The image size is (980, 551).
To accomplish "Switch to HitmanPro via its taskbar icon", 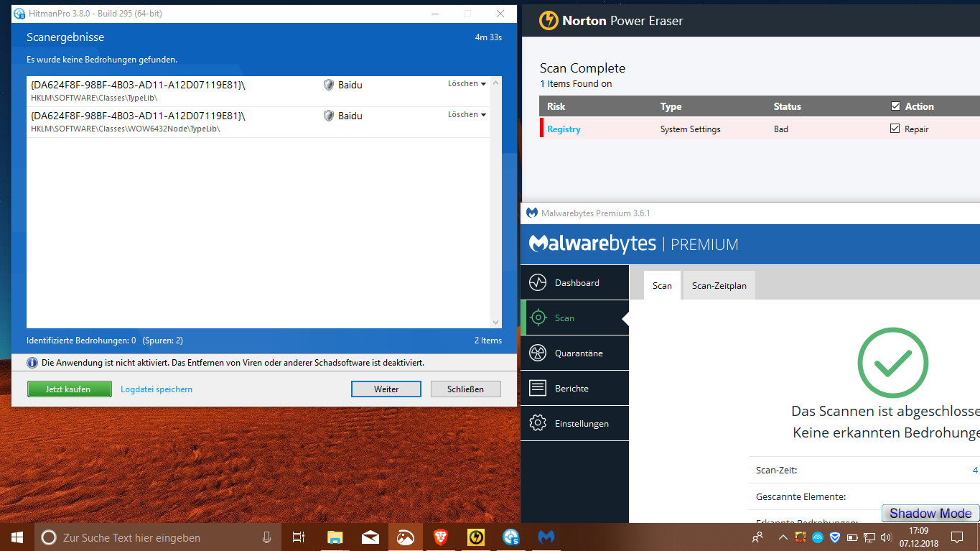I will 511,537.
